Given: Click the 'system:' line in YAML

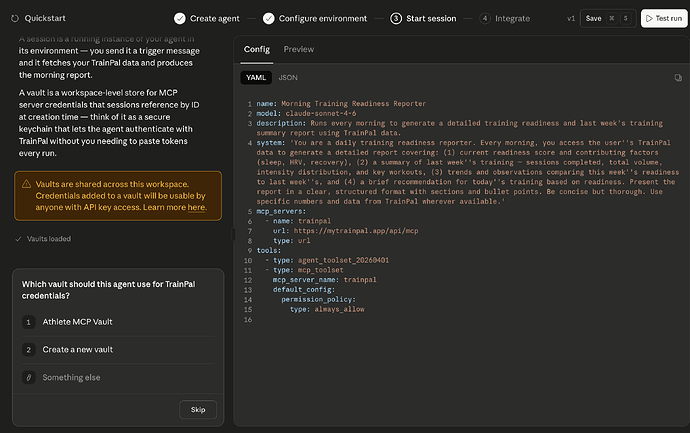Looking at the screenshot, I should 468,172.
